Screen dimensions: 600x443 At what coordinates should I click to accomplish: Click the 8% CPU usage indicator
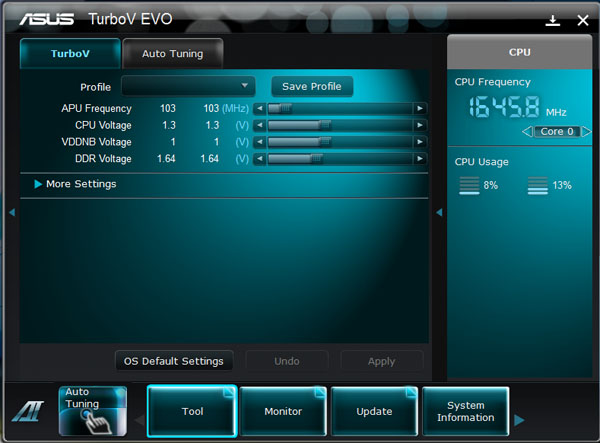click(479, 186)
